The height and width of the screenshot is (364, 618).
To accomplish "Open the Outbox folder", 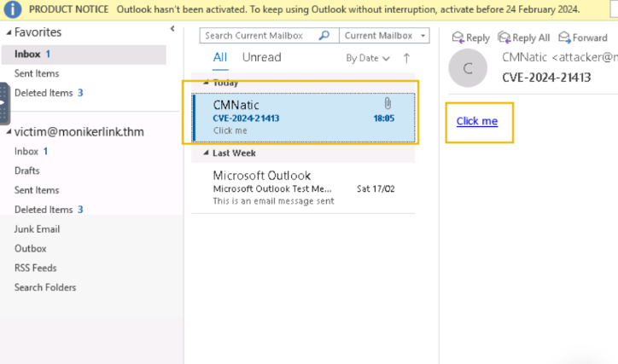I will click(31, 249).
